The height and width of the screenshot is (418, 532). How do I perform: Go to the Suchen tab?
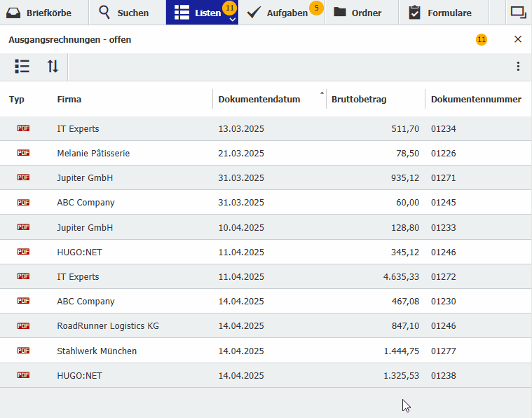coord(124,13)
